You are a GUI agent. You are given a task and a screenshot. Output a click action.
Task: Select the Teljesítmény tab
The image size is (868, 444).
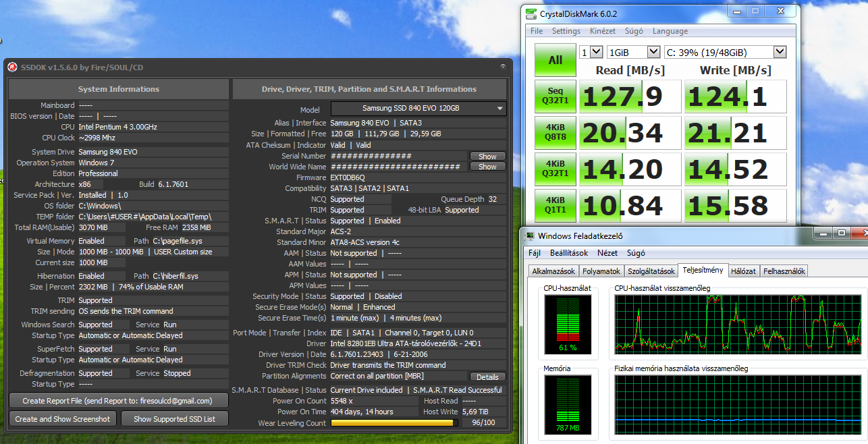pos(703,270)
